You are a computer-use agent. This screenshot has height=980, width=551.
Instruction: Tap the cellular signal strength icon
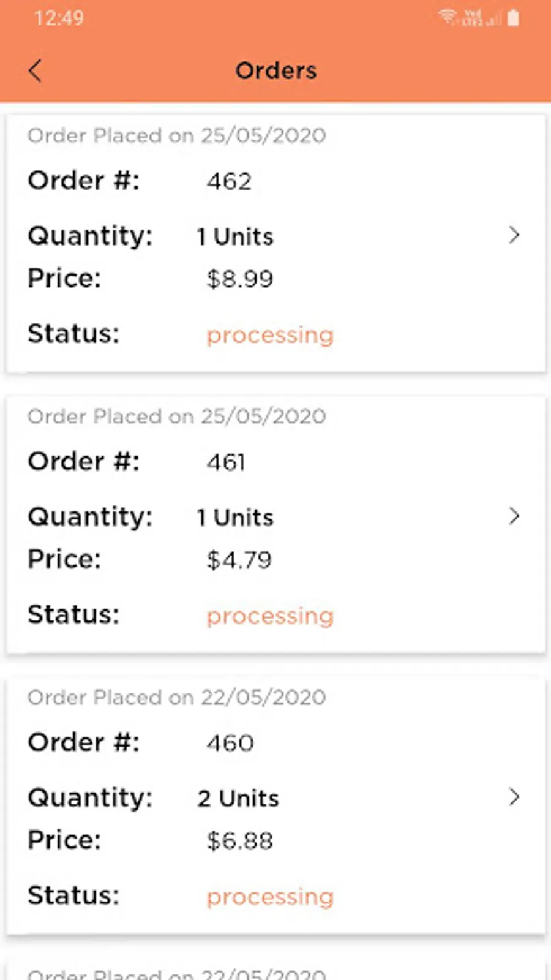tap(493, 19)
